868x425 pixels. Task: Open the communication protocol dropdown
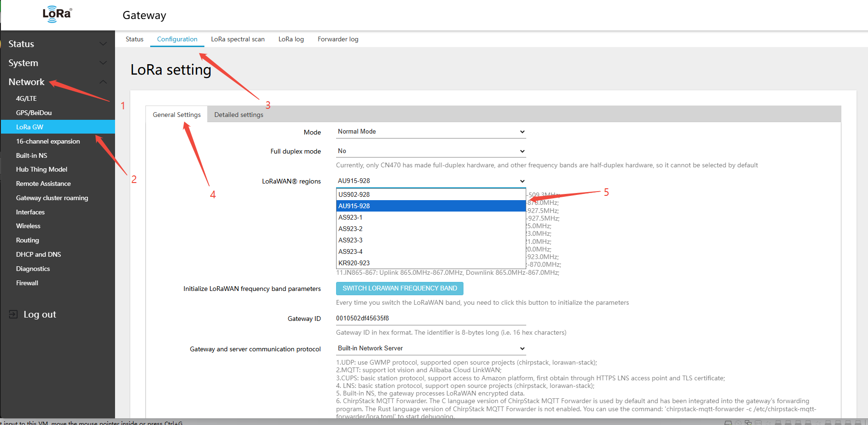pyautogui.click(x=431, y=348)
